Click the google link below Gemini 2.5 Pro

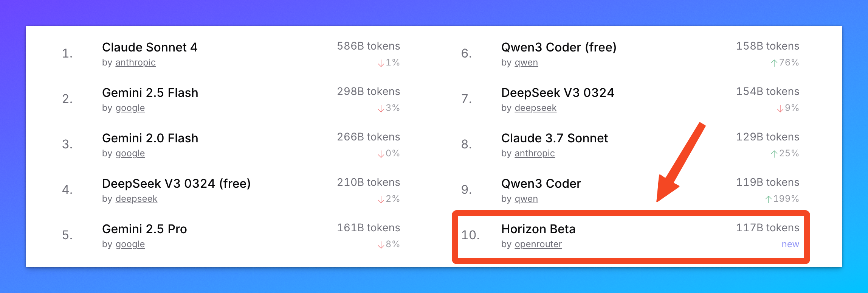[130, 244]
